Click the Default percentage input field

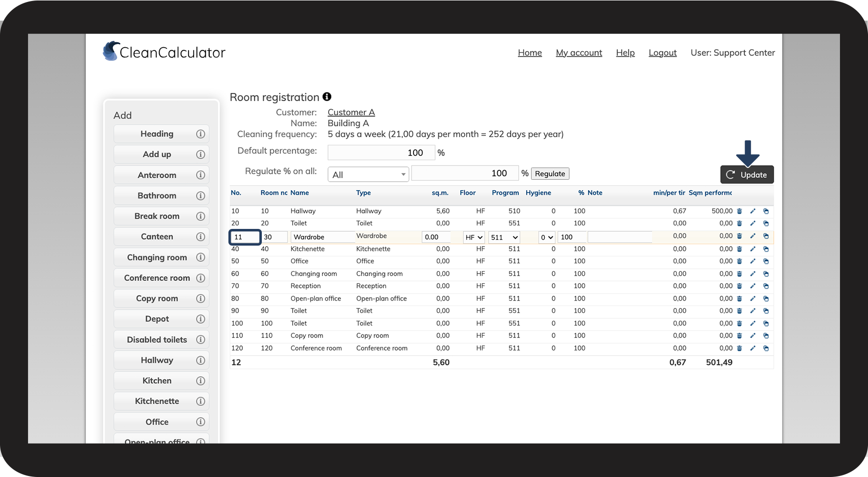381,153
